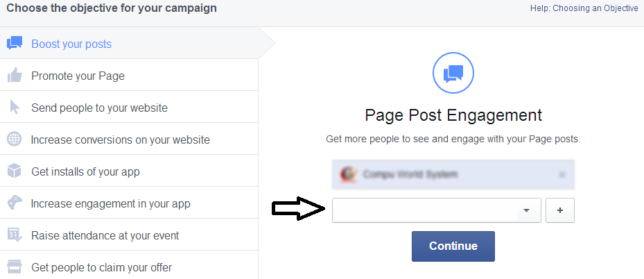Click the globe icon for website conversions
The width and height of the screenshot is (644, 279).
[15, 139]
